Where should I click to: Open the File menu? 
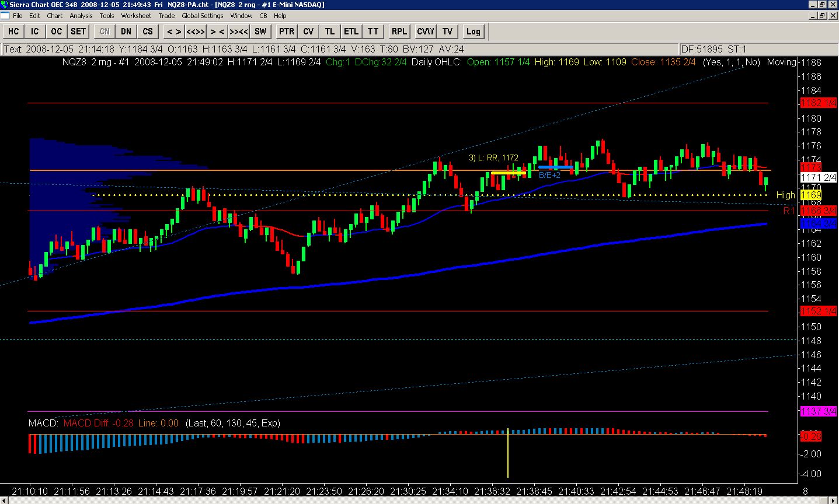click(18, 16)
